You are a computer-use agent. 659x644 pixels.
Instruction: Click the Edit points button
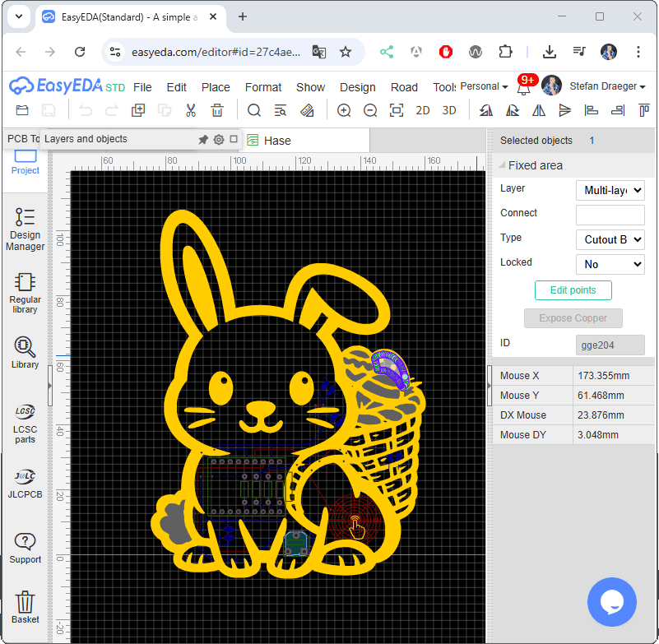[x=573, y=290]
